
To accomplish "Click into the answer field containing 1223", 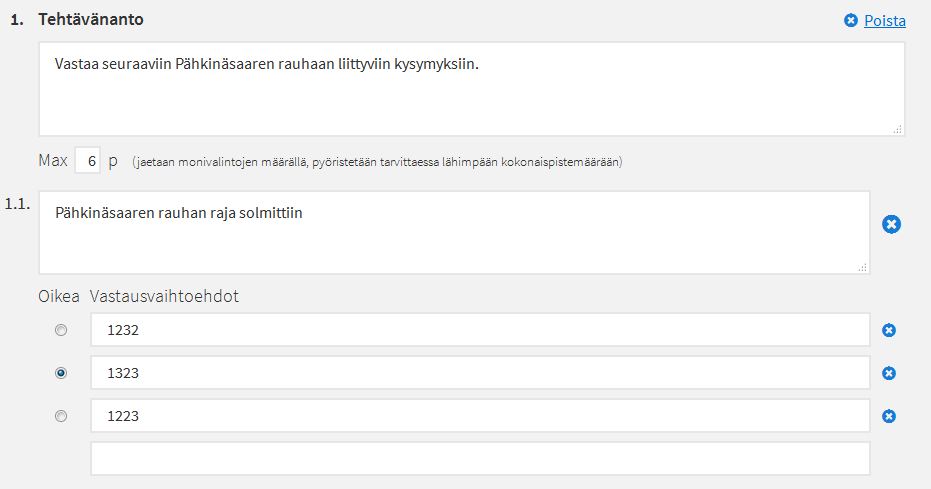I will click(x=480, y=415).
